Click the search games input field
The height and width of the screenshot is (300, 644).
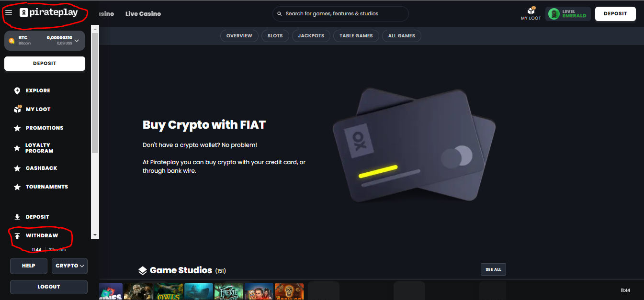pyautogui.click(x=340, y=14)
